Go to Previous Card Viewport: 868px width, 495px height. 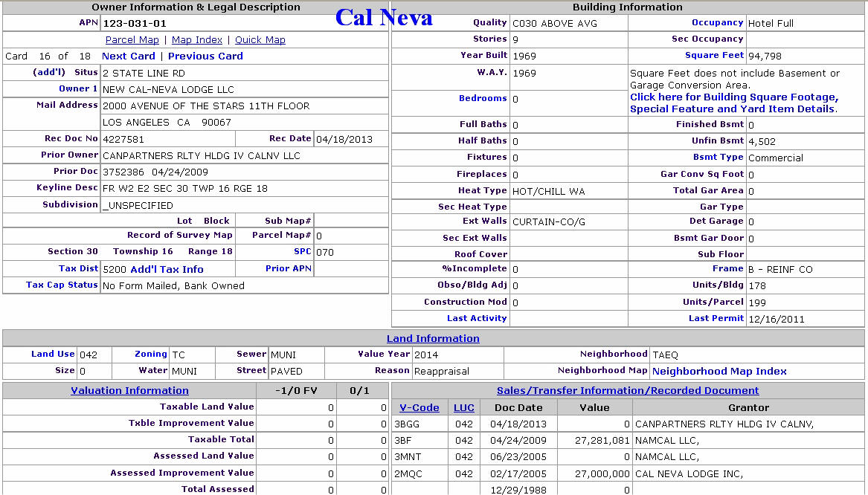click(x=205, y=56)
